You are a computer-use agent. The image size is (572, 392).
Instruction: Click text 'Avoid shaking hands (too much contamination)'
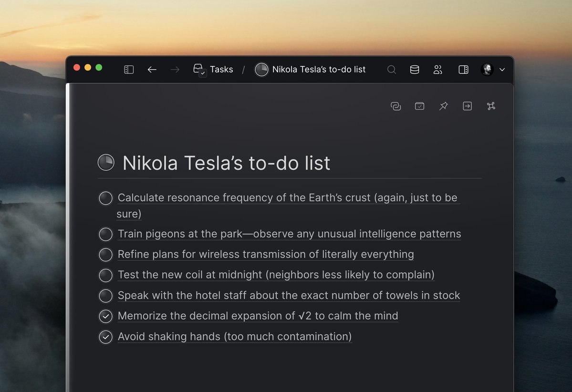point(235,336)
